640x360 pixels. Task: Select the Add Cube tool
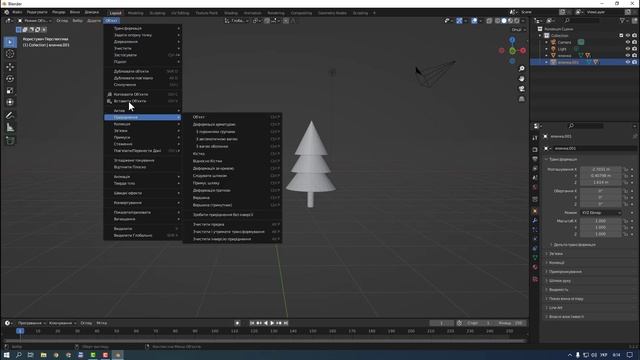10,141
